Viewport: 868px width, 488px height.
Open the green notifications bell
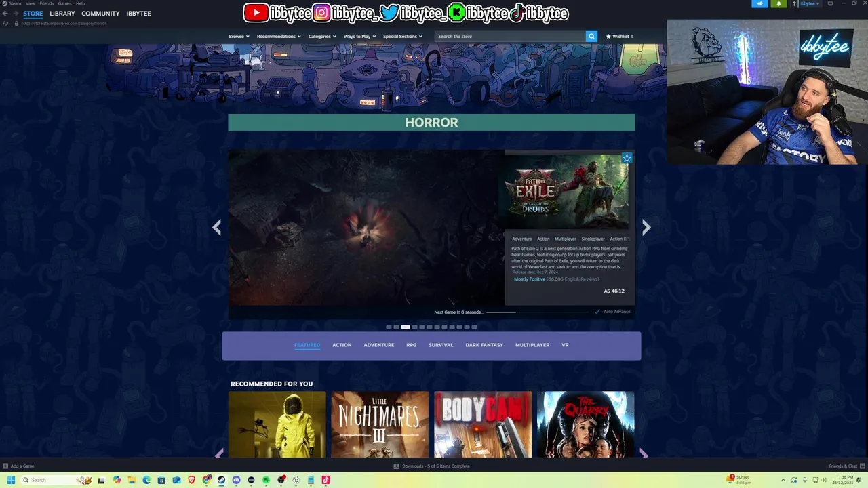[x=778, y=3]
